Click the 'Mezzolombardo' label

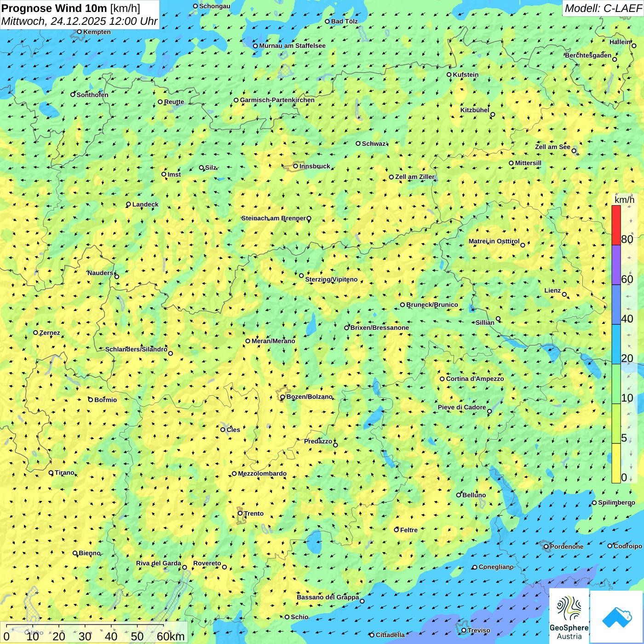[x=262, y=473]
